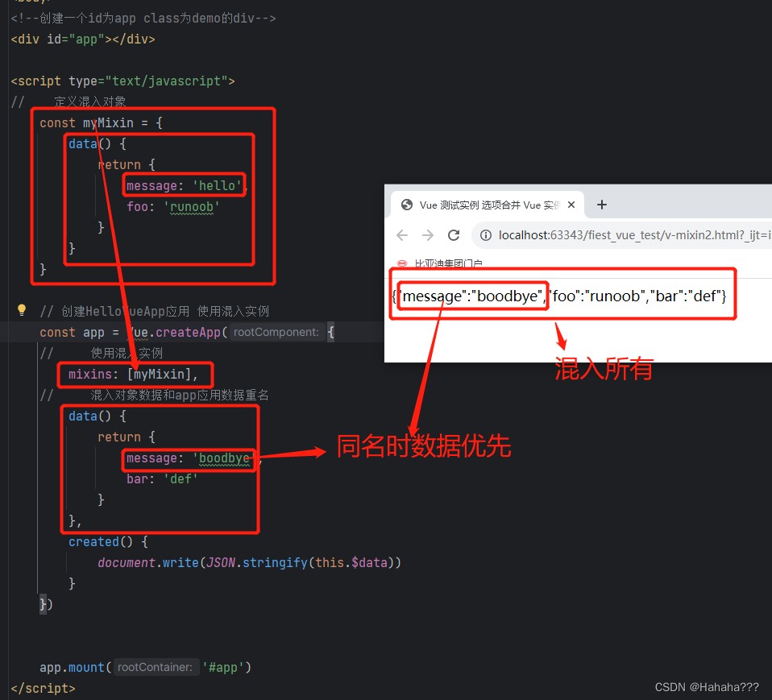Screen dimensions: 772x700
Task: Click the const app = Vue.createApp line
Action: click(x=187, y=332)
